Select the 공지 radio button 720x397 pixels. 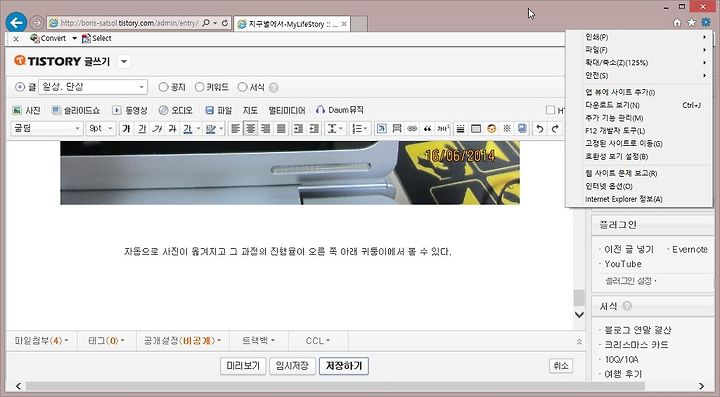coord(163,87)
